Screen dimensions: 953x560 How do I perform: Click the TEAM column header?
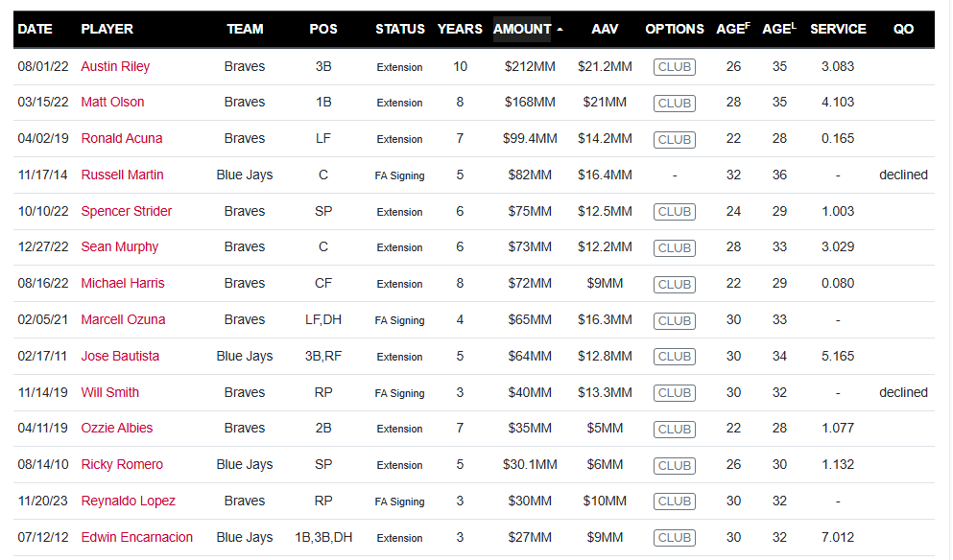coord(245,30)
